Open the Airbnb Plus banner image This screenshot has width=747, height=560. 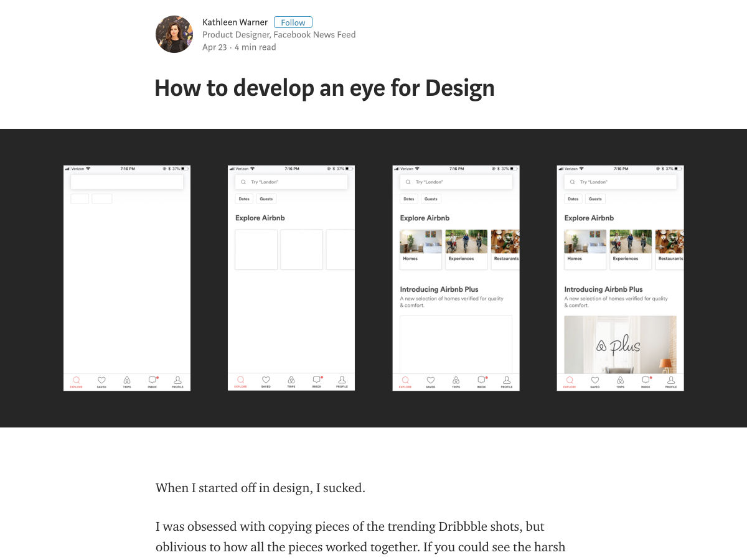[x=620, y=344]
